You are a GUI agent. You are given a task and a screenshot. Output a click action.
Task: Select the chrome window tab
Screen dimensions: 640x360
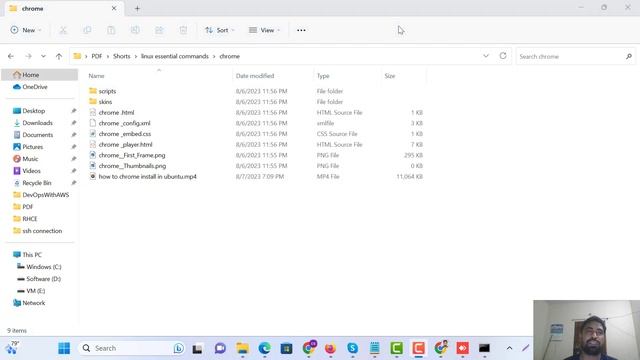(x=63, y=9)
